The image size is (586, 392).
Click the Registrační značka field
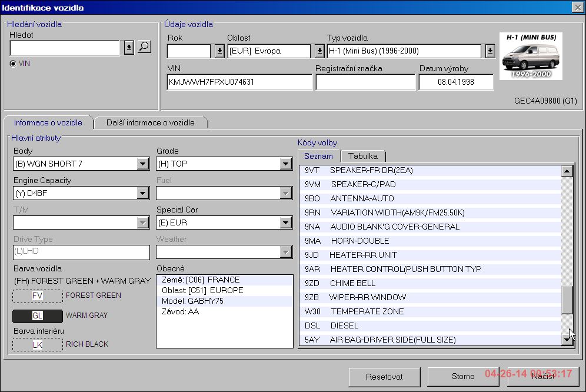365,82
